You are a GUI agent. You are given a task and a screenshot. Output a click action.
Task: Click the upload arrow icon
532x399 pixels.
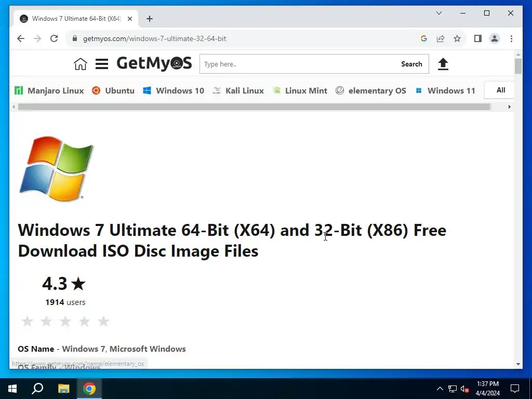(x=443, y=64)
